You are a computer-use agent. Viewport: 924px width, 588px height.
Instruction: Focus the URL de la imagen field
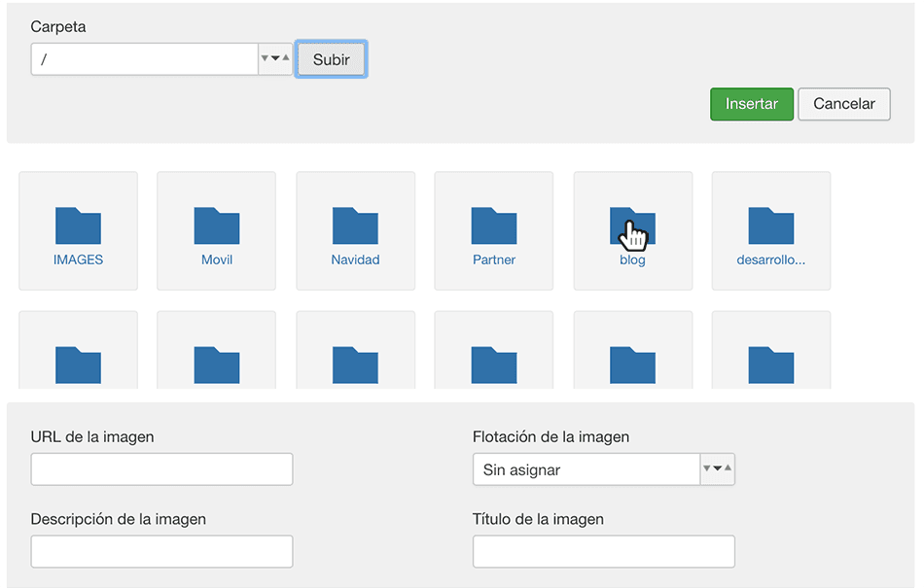(161, 469)
